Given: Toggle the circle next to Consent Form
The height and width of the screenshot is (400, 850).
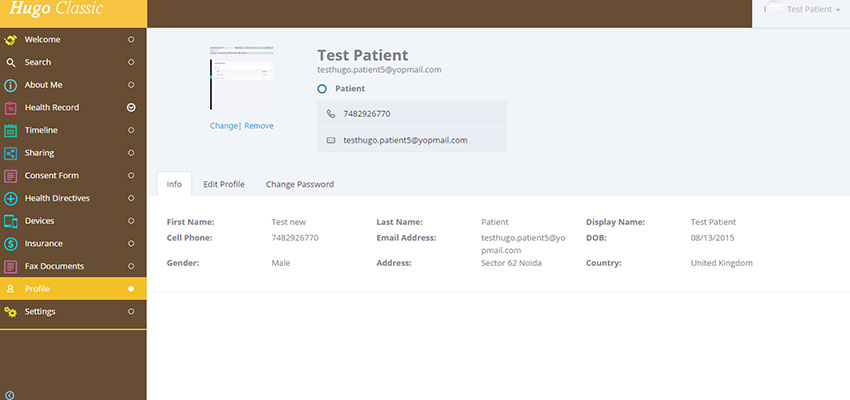Looking at the screenshot, I should 131,176.
